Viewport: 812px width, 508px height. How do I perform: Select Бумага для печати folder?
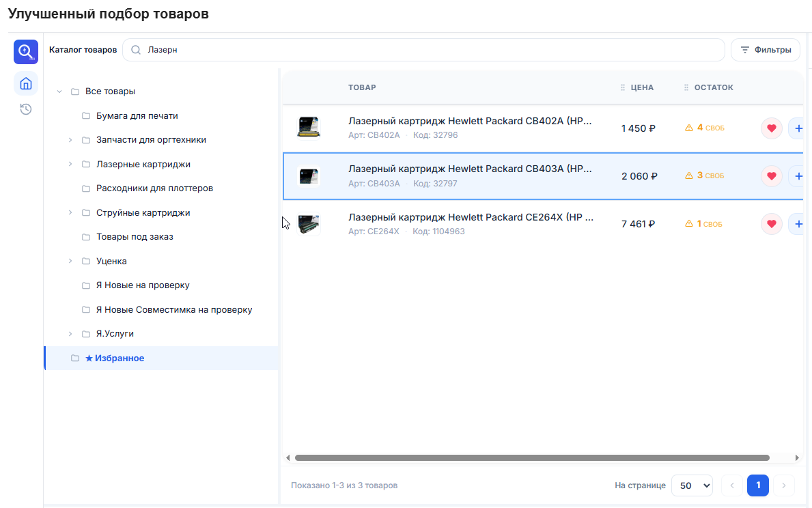pos(137,116)
